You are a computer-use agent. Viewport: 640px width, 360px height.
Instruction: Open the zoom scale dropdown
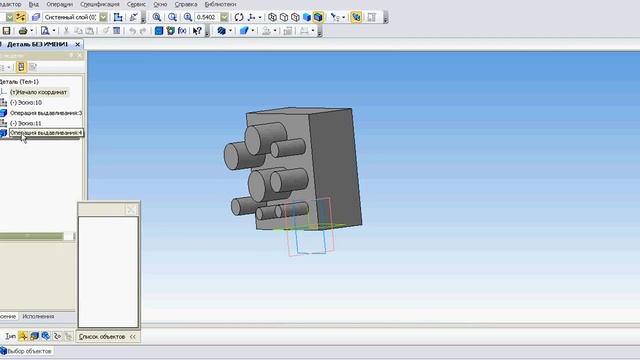click(224, 17)
